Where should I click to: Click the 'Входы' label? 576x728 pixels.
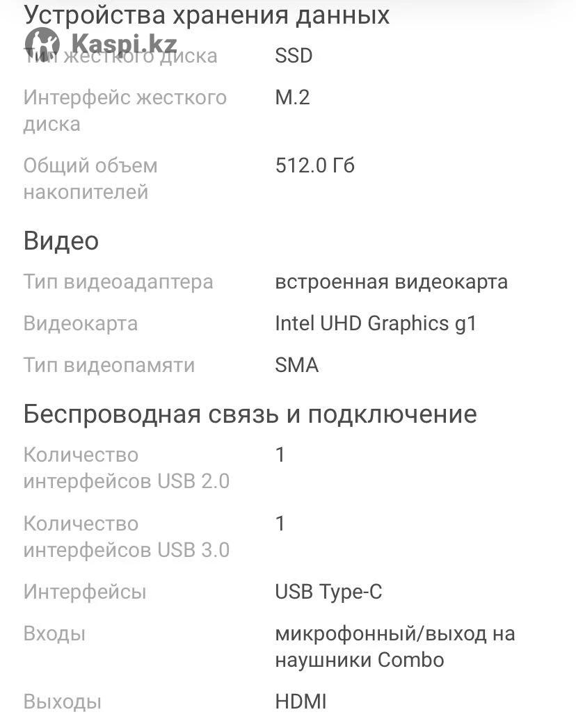[54, 633]
